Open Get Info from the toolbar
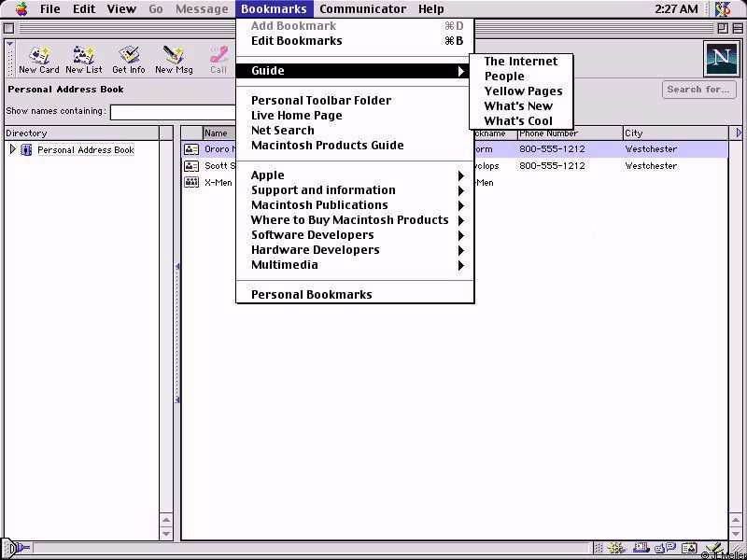The image size is (747, 560). click(x=129, y=60)
